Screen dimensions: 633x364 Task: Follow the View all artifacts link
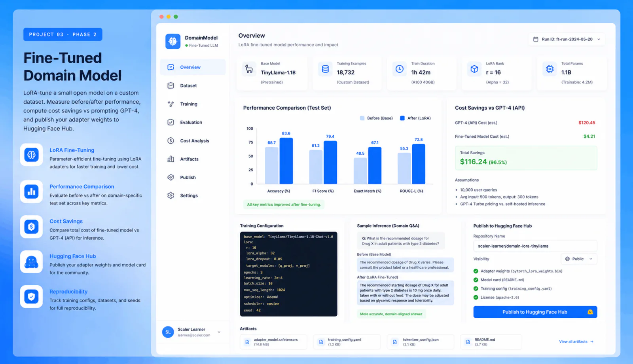point(576,341)
